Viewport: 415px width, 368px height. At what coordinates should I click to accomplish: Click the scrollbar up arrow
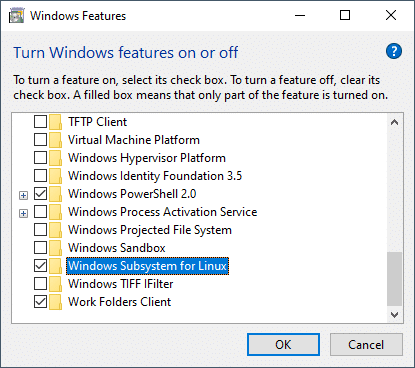(394, 122)
